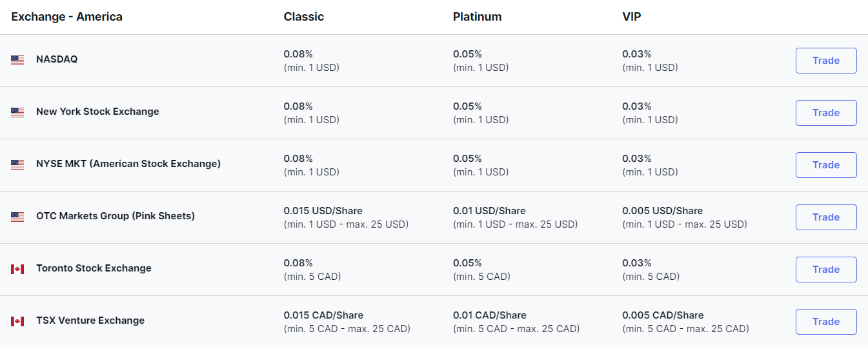Image resolution: width=868 pixels, height=345 pixels.
Task: Click the NASDAQ exchange name
Action: (57, 59)
